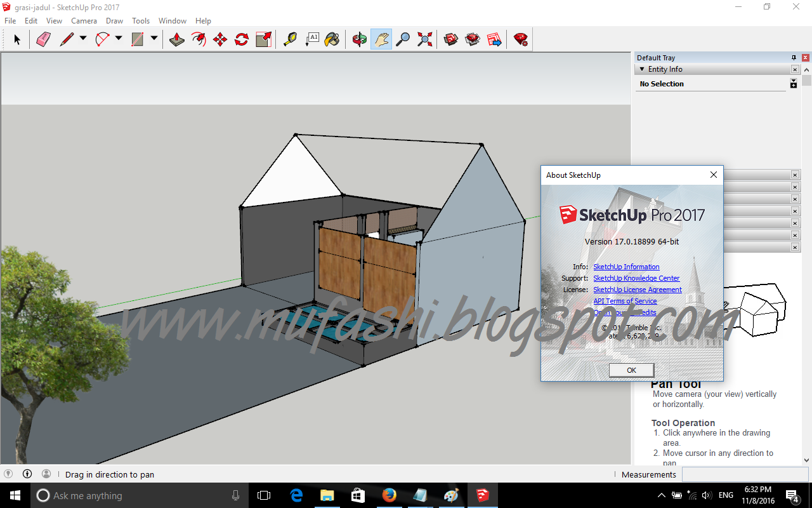Image resolution: width=812 pixels, height=508 pixels.
Task: Open the Action Center notifications
Action: [x=792, y=495]
